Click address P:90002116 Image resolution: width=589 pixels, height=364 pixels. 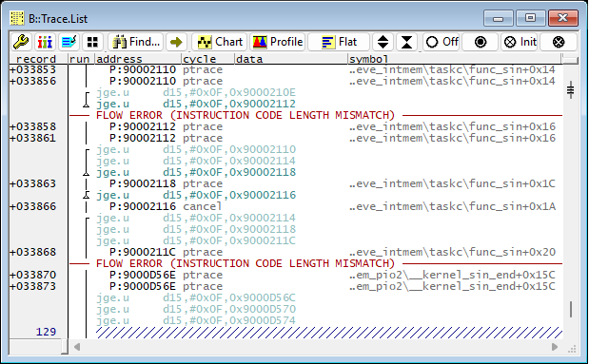tap(143, 206)
